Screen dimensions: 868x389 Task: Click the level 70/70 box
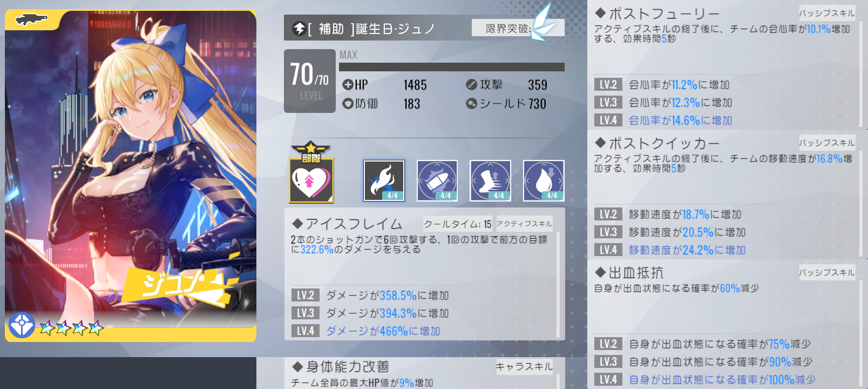point(310,81)
